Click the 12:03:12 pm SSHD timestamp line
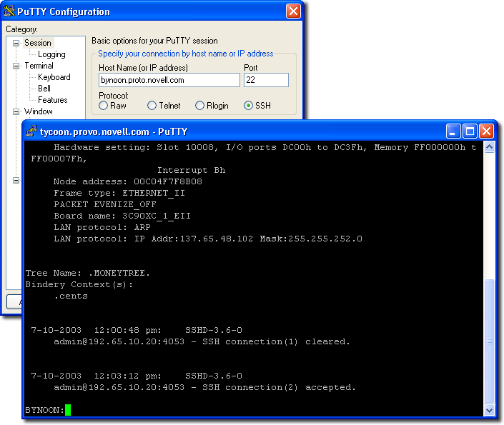This screenshot has height=425, width=504. [x=137, y=376]
